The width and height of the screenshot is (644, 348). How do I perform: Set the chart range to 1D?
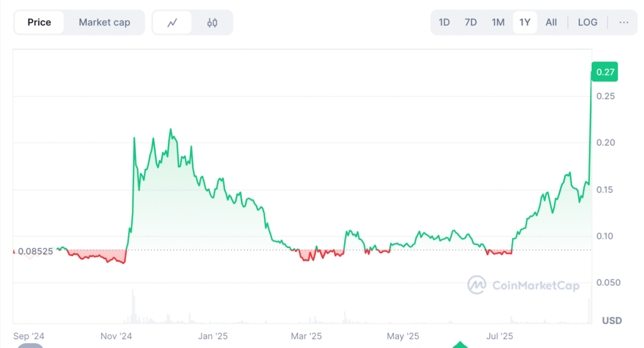(x=444, y=22)
